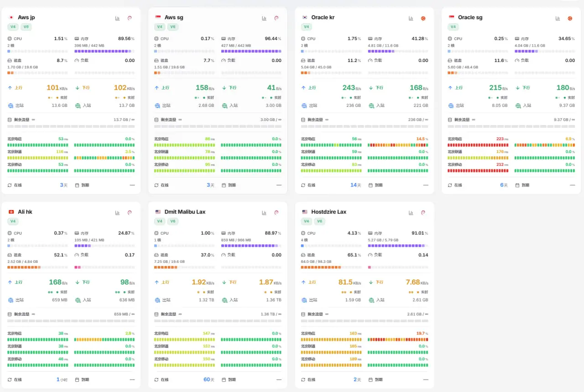The height and width of the screenshot is (392, 584).
Task: Open the Ali hk server title
Action: coord(25,212)
